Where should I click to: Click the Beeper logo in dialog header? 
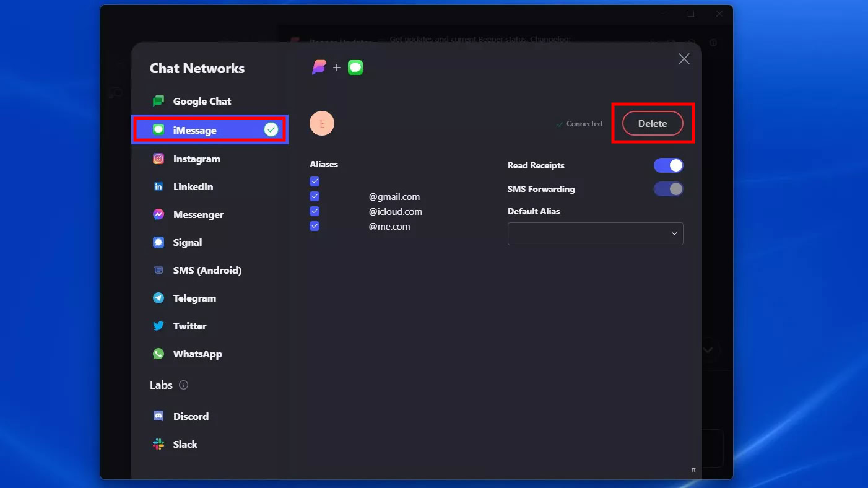tap(319, 68)
